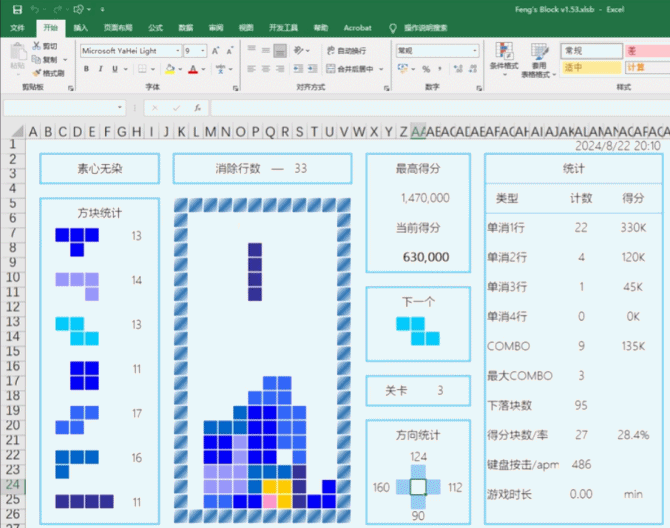Screen dimensions: 670x528
Task: Switch to the 公式 (Formulas) tab
Action: [x=156, y=28]
